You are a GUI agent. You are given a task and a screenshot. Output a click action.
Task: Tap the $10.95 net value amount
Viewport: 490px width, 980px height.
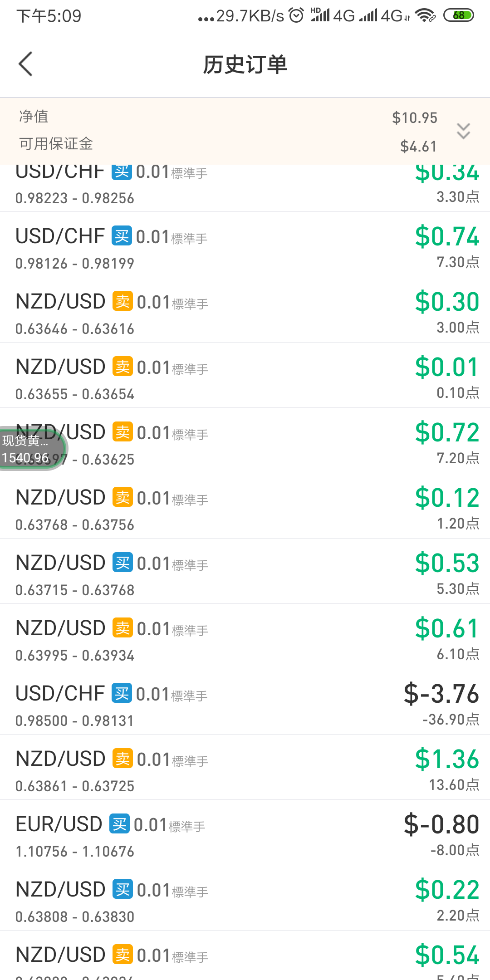415,118
